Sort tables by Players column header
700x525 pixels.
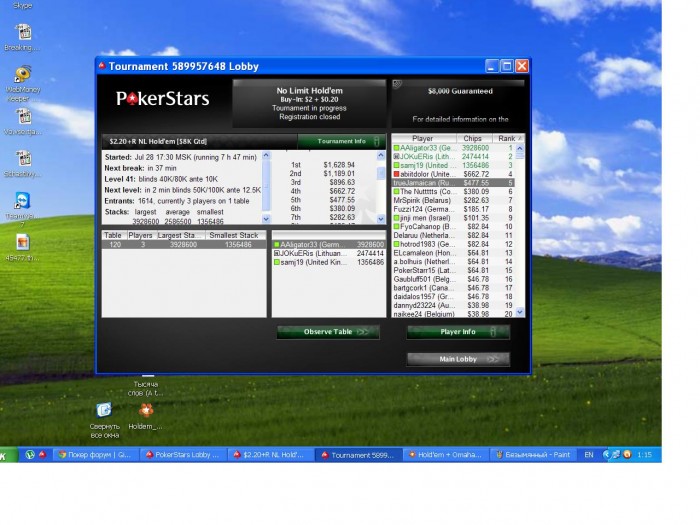pyautogui.click(x=140, y=235)
